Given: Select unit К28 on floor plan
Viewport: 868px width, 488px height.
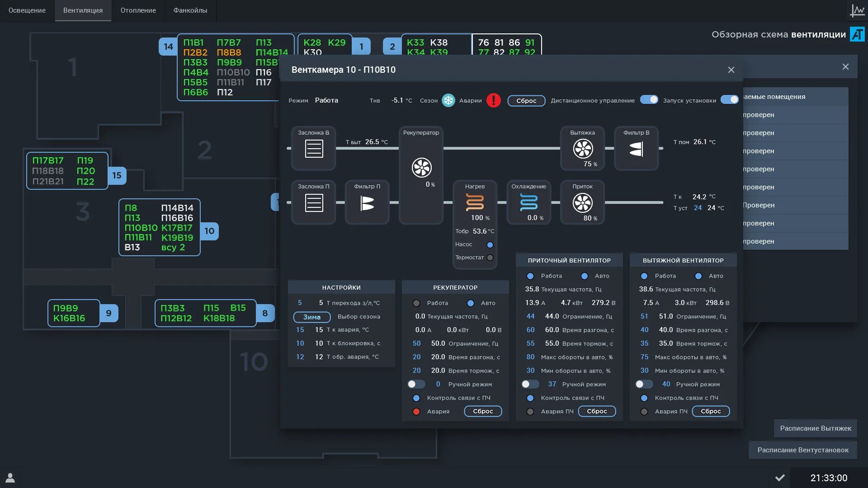Looking at the screenshot, I should coord(312,42).
